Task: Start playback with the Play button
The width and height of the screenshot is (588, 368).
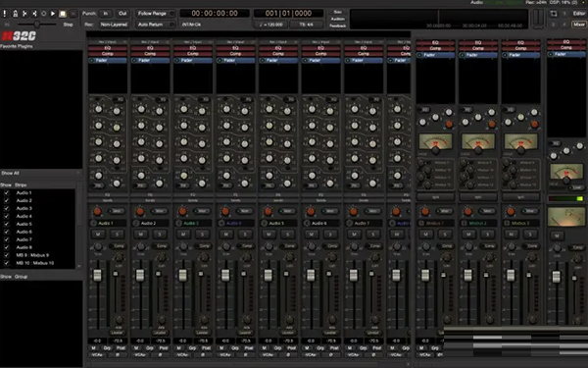Action: (x=53, y=14)
